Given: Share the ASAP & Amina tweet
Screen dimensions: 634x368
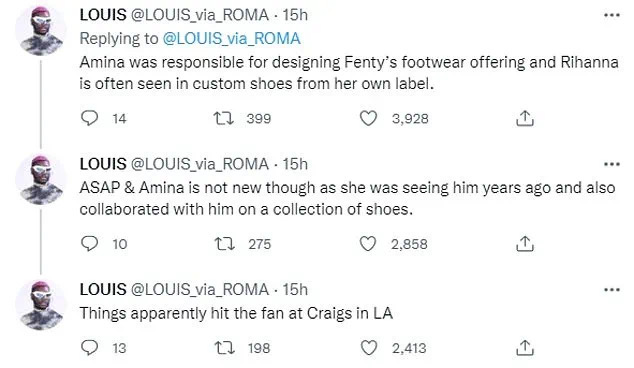Looking at the screenshot, I should (525, 243).
